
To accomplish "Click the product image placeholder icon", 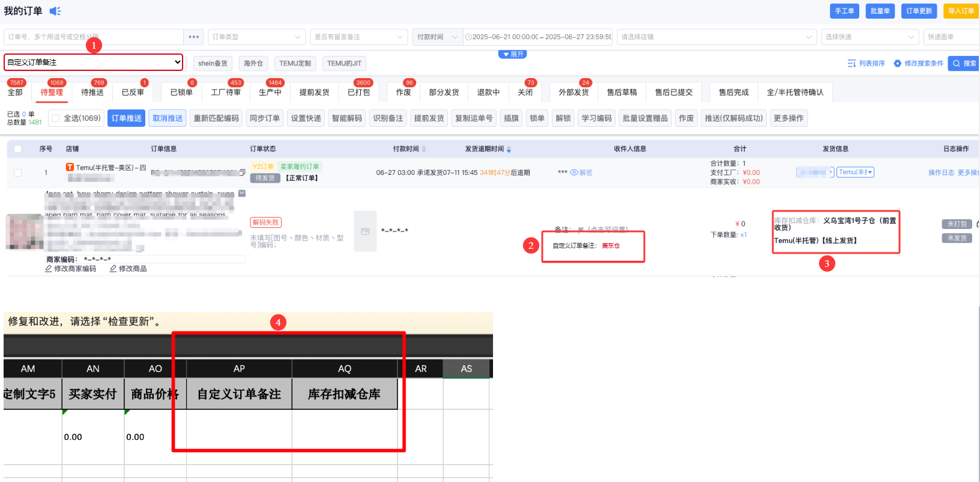I will [364, 231].
